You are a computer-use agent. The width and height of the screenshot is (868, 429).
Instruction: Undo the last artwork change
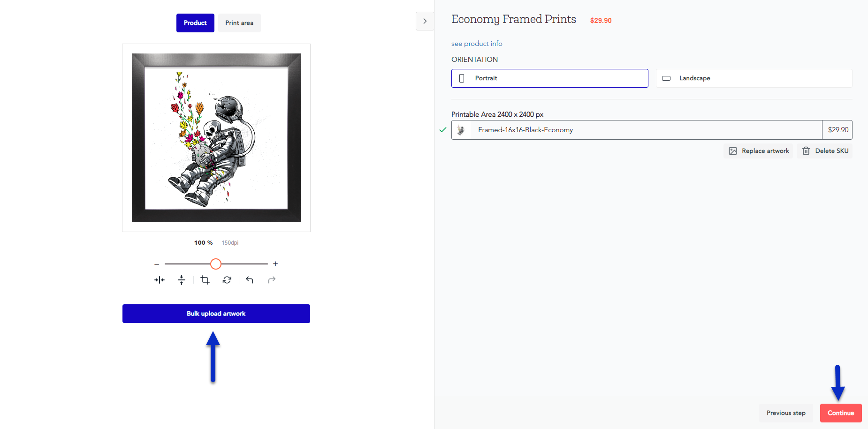[x=250, y=280]
